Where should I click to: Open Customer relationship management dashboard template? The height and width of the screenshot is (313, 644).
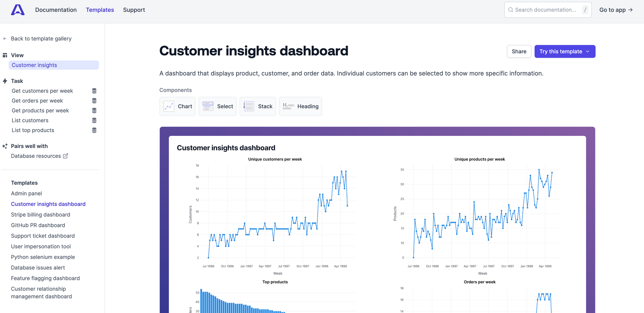42,293
